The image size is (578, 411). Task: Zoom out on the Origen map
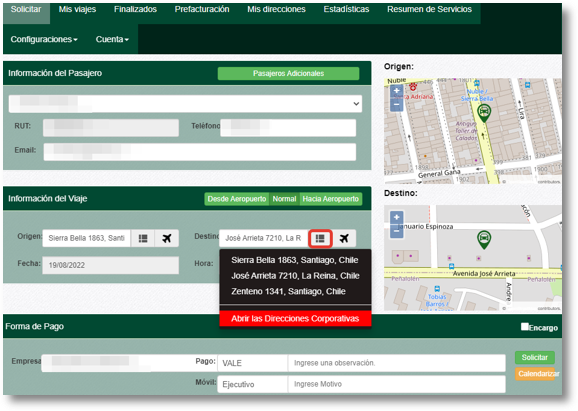coord(397,104)
